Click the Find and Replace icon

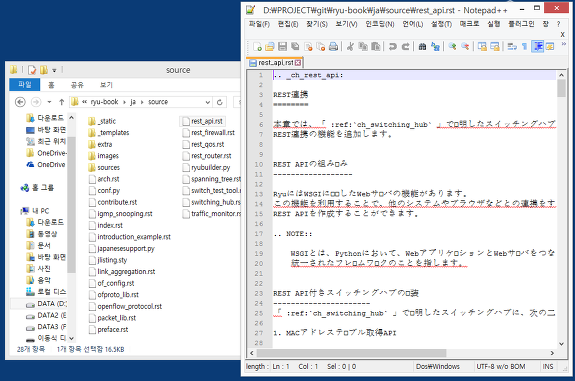(435, 47)
